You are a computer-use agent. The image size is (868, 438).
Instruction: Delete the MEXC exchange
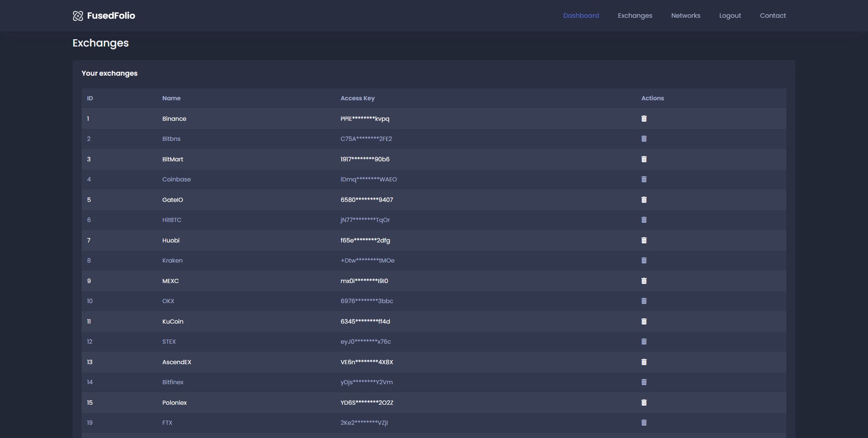644,281
